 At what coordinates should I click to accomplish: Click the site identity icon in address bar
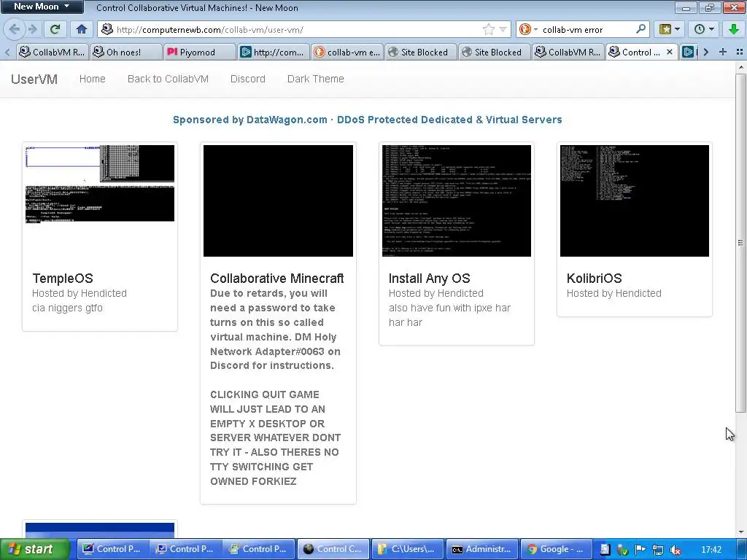pyautogui.click(x=107, y=29)
